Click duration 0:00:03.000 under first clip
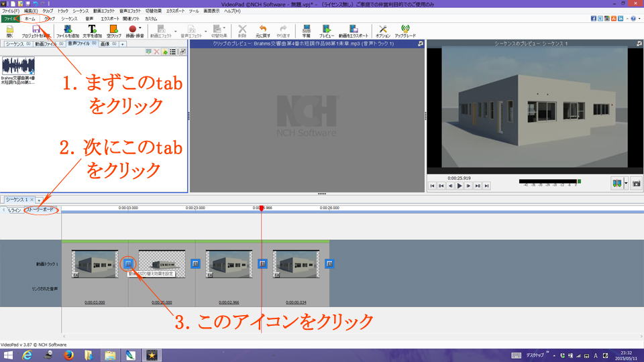 95,302
